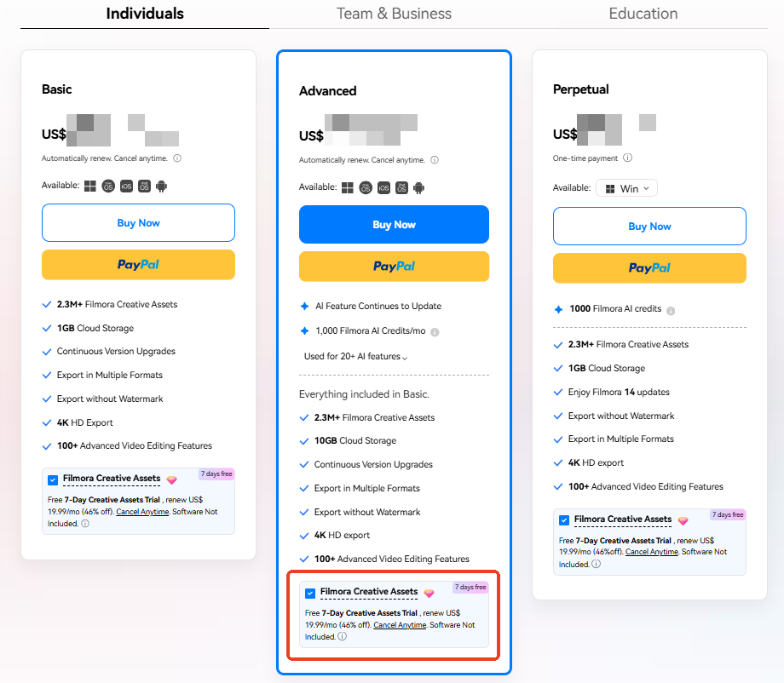Open the Win platform dropdown in Perpetual

click(627, 188)
